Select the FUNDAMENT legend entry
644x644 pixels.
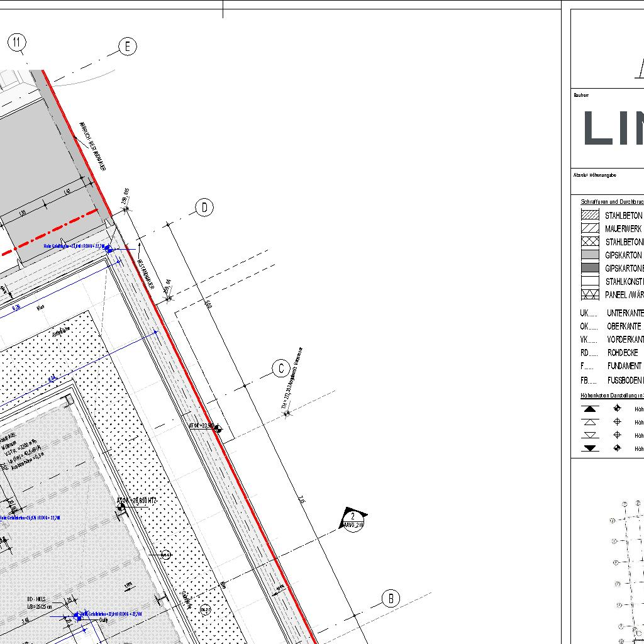[x=624, y=365]
